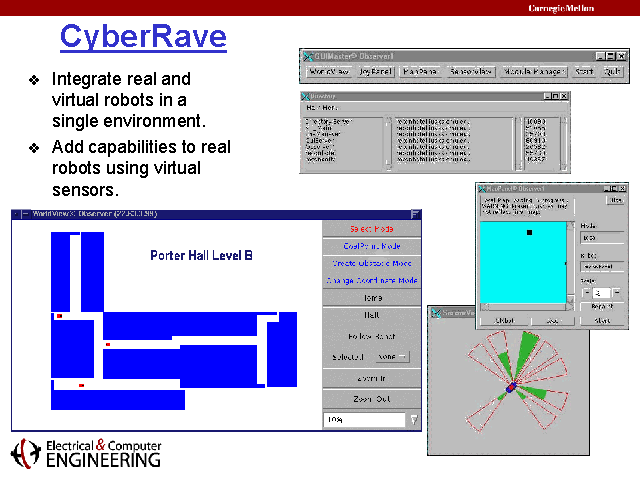Click the Scale value field in MapPanel

(x=602, y=293)
